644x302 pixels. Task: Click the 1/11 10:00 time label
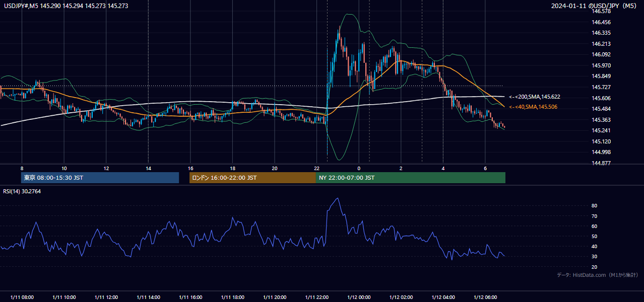64,297
